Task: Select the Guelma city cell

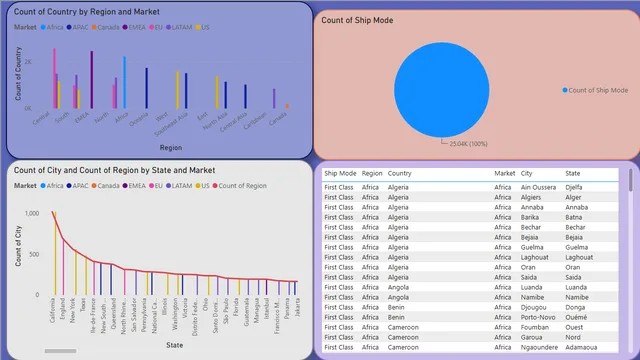Action: tap(532, 247)
